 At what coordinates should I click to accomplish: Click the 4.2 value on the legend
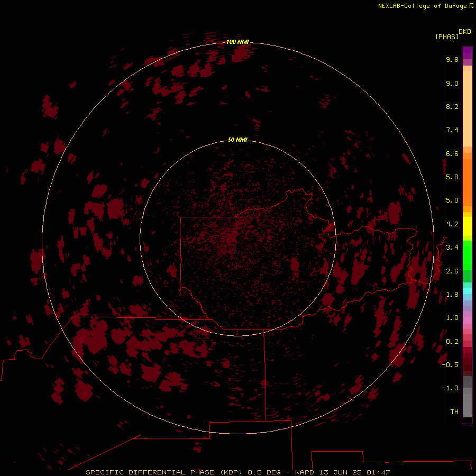click(x=452, y=224)
